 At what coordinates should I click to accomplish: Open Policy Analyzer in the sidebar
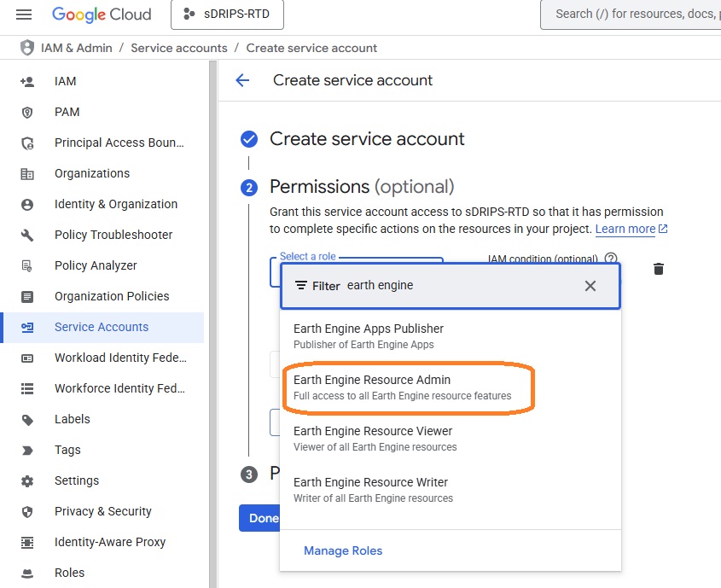(96, 265)
